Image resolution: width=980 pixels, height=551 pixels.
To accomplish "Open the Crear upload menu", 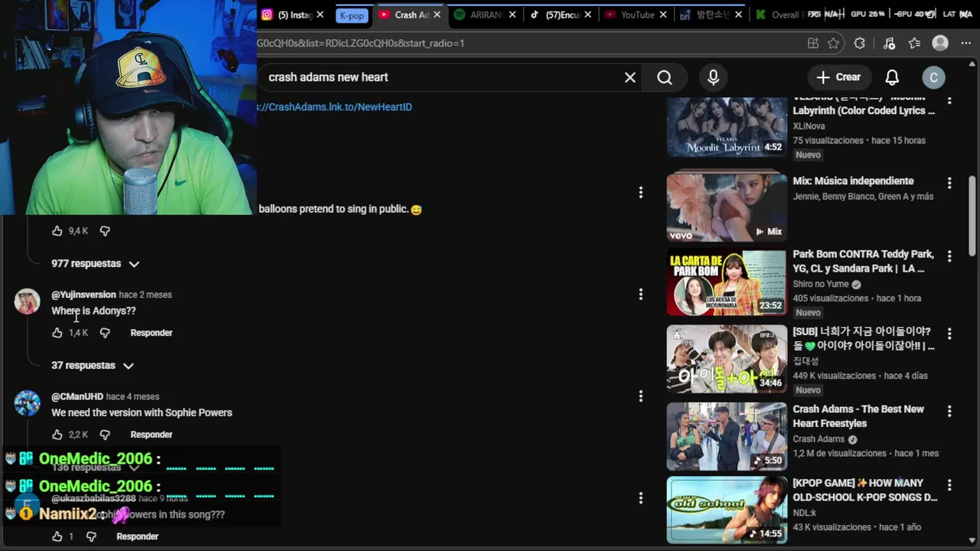I will click(x=838, y=77).
